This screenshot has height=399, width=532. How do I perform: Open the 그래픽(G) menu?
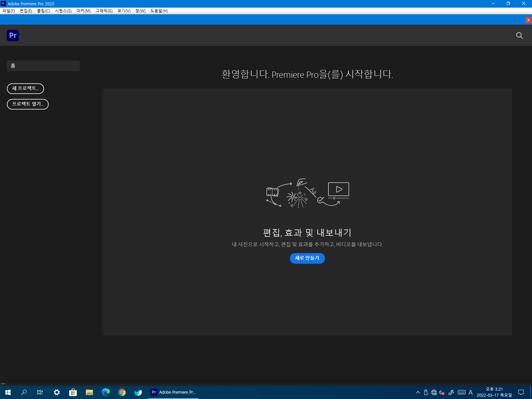104,11
